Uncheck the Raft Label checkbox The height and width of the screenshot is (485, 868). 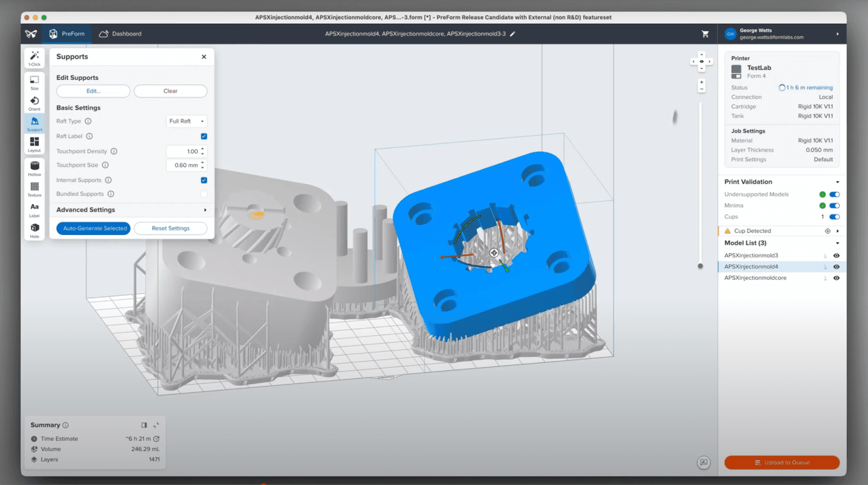click(x=204, y=136)
